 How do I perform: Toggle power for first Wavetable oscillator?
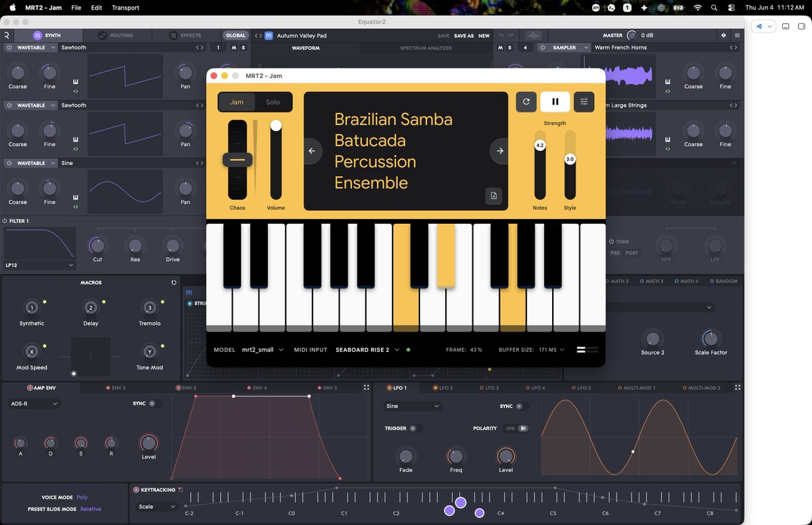pos(9,47)
